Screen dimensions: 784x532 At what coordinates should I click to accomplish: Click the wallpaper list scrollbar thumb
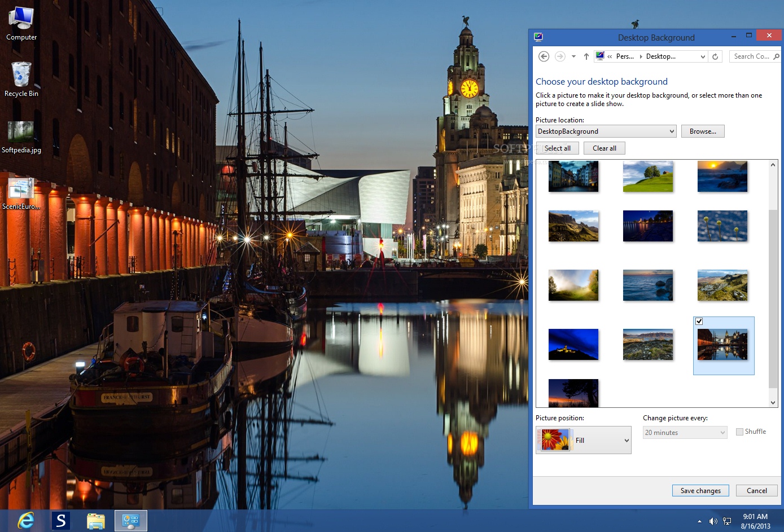pos(773,299)
